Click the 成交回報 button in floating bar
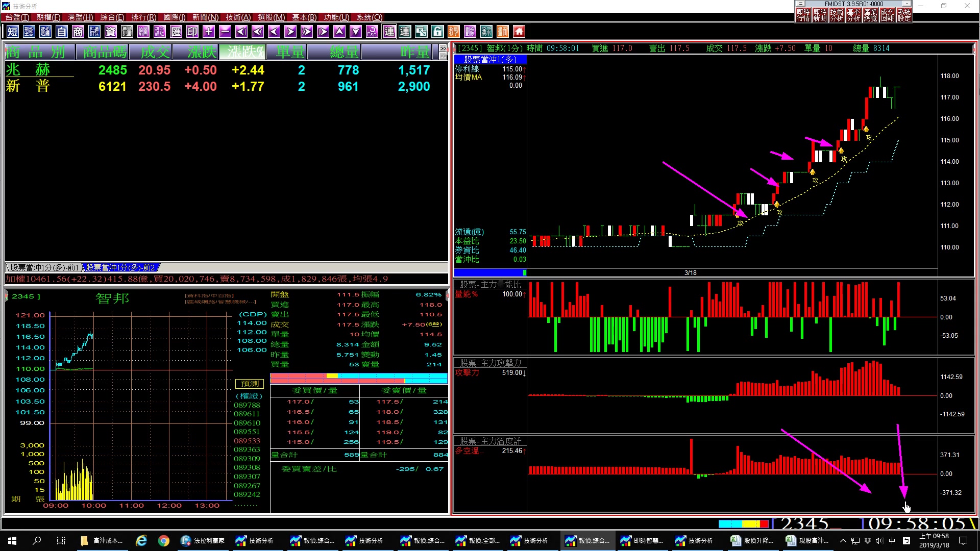 888,15
